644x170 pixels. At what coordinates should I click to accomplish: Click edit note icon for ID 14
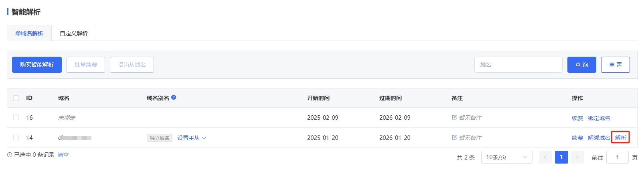click(454, 137)
